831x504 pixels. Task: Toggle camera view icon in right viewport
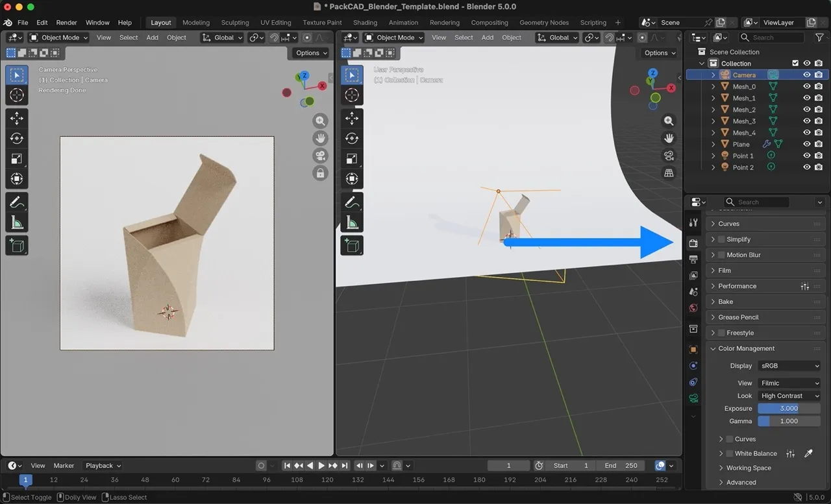click(669, 156)
